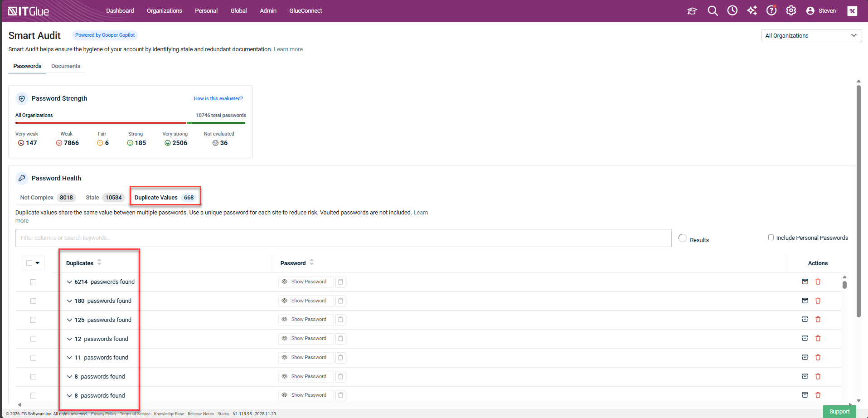Screen dimensions: 868x418
Task: Copy password for 125 passwords found row
Action: (x=340, y=320)
